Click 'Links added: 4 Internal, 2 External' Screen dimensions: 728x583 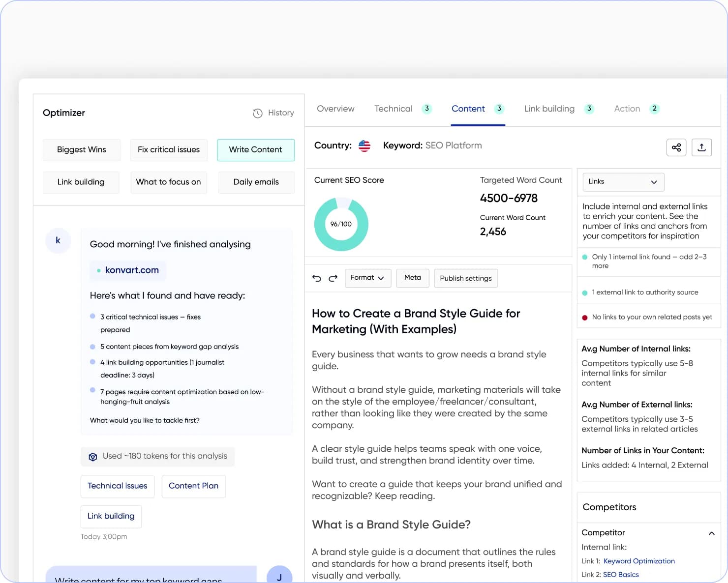point(645,466)
